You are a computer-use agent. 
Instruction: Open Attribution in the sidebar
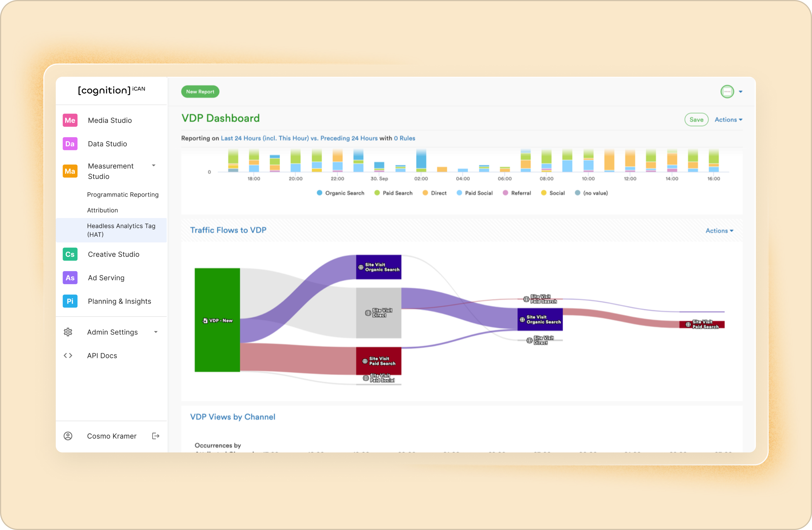102,210
